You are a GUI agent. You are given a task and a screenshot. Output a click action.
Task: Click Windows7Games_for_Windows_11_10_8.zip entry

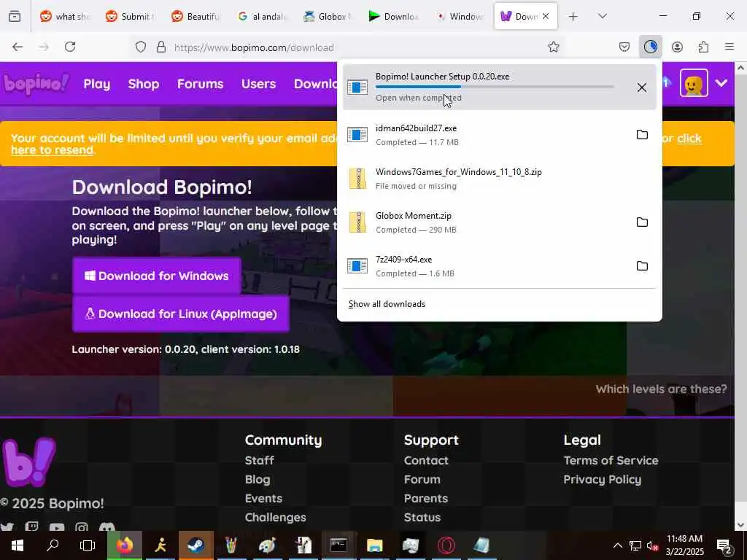click(x=499, y=179)
